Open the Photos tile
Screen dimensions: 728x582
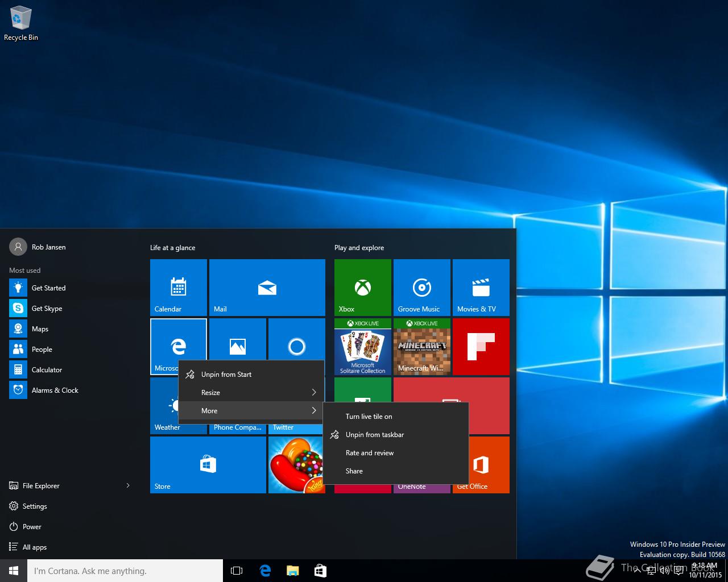(x=238, y=339)
